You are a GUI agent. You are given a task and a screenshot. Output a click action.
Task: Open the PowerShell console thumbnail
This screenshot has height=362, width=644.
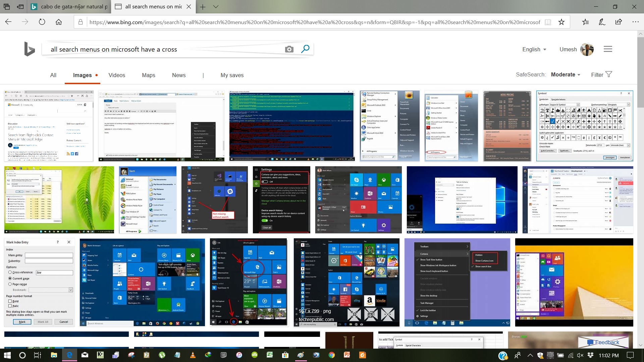click(x=292, y=126)
